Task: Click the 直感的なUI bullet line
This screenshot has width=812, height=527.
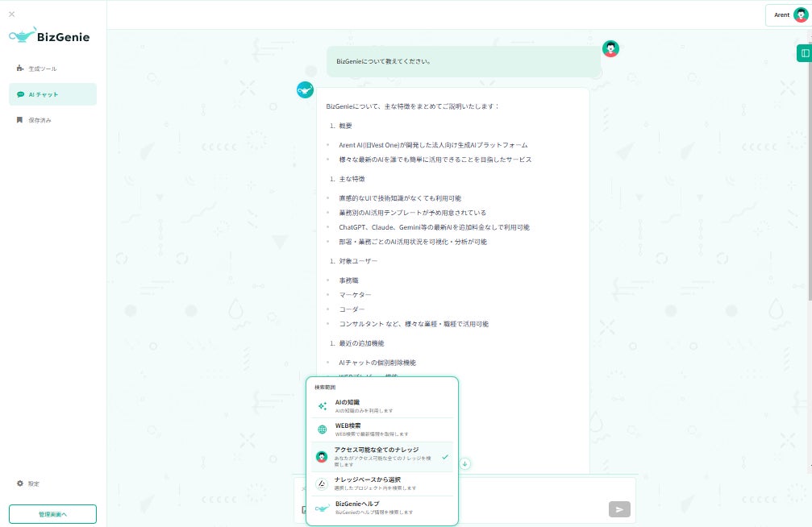Action: (400, 198)
